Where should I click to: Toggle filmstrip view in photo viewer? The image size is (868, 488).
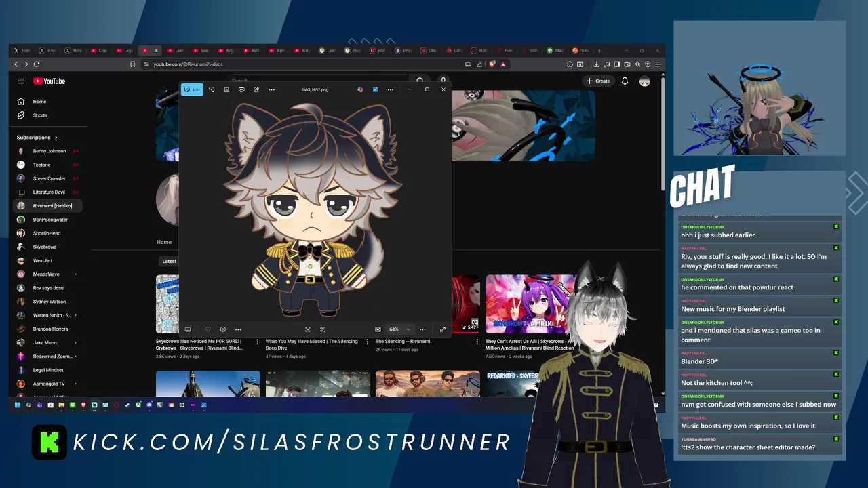pos(188,329)
